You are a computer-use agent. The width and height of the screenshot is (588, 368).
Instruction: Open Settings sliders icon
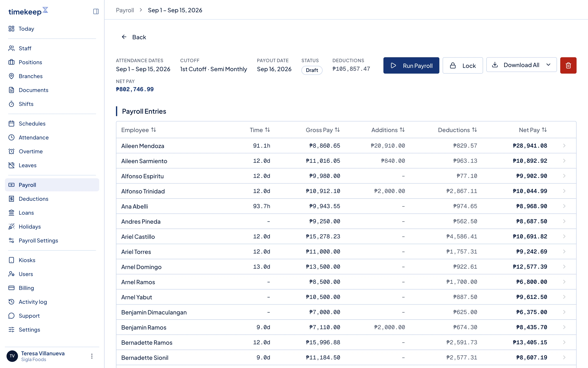(x=11, y=330)
